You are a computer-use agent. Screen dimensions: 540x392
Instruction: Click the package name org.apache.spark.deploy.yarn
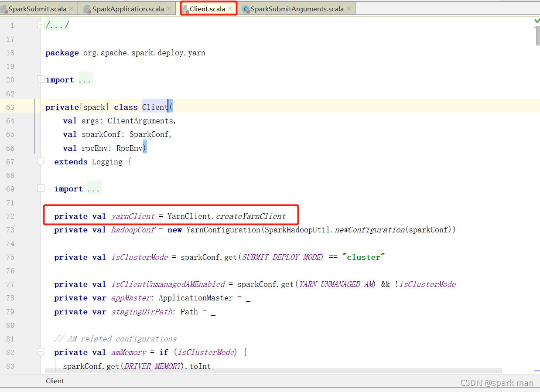(144, 53)
